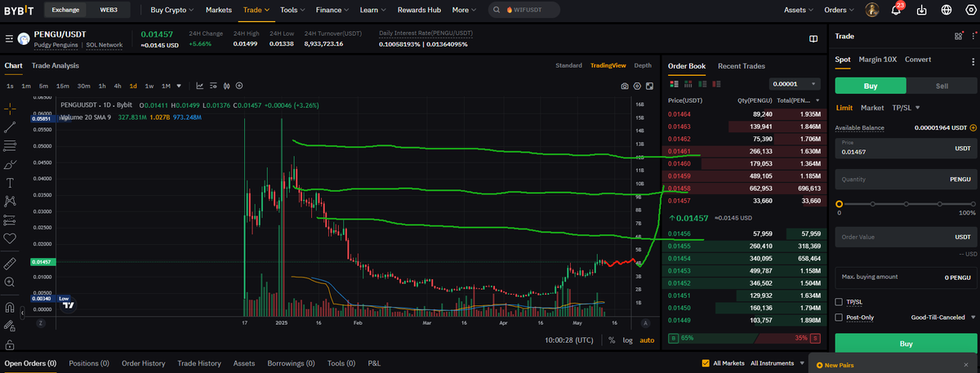Expand the Finance menu
Image resolution: width=980 pixels, height=373 pixels.
coord(332,10)
